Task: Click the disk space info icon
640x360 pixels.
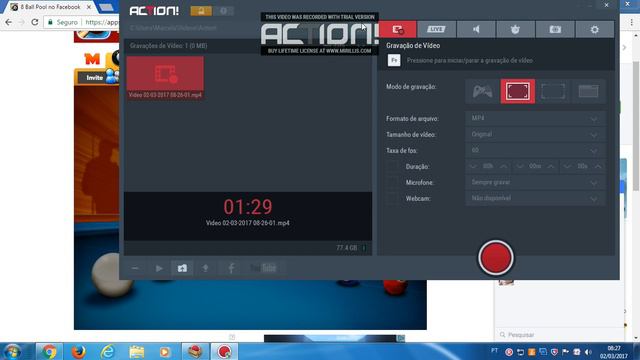Action: (364, 248)
